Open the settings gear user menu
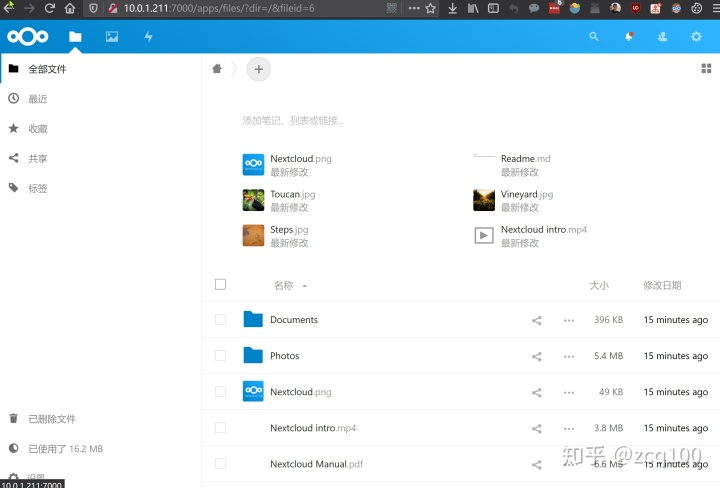The width and height of the screenshot is (720, 488). coord(696,37)
